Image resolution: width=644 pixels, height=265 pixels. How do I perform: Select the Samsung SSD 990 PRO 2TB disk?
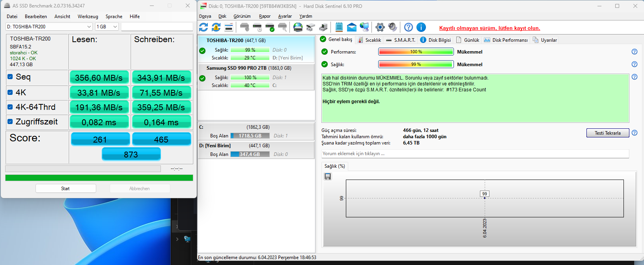click(256, 77)
